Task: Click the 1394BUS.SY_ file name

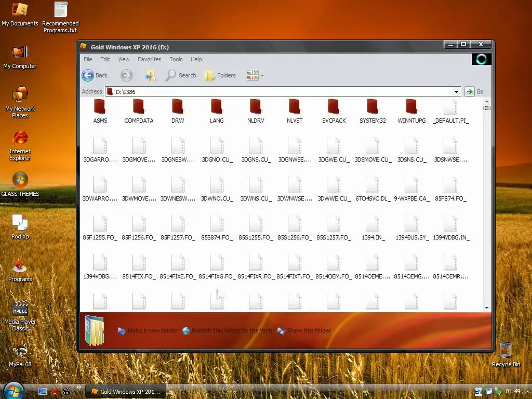Action: tap(412, 237)
